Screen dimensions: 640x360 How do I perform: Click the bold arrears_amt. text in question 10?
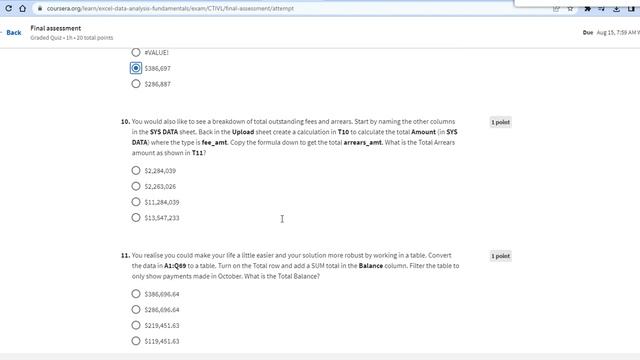pos(363,142)
